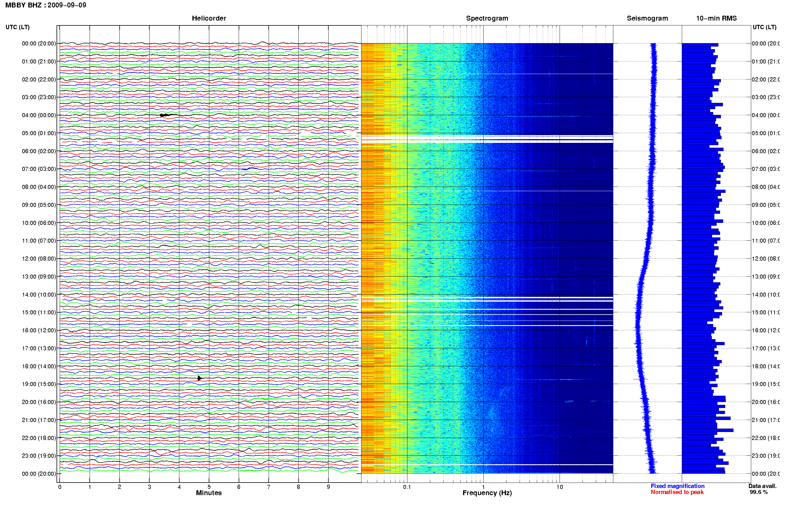This screenshot has width=812, height=508.
Task: Click the left 08:00 (04:00) time label
Action: click(x=39, y=187)
